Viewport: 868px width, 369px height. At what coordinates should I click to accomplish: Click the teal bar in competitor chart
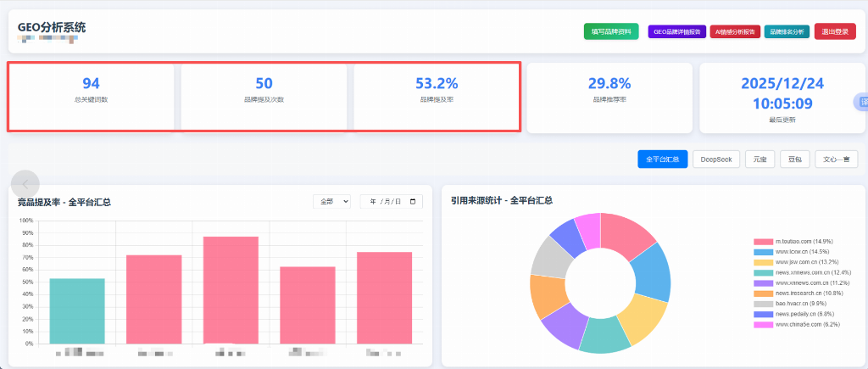(x=77, y=310)
